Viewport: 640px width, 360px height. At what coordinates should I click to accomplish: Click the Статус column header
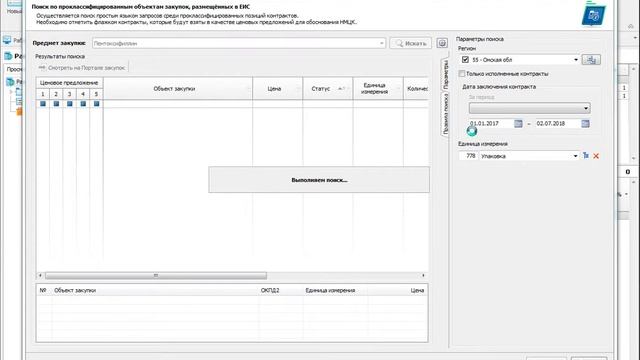click(x=328, y=89)
